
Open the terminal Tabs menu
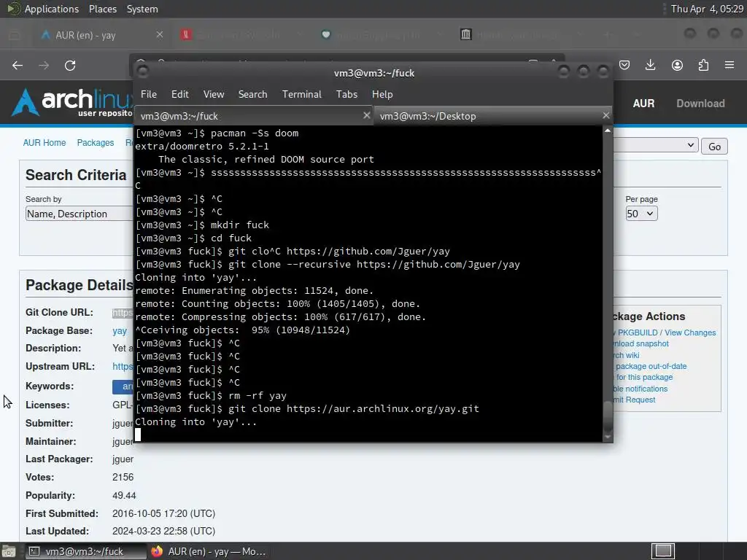[x=347, y=94]
